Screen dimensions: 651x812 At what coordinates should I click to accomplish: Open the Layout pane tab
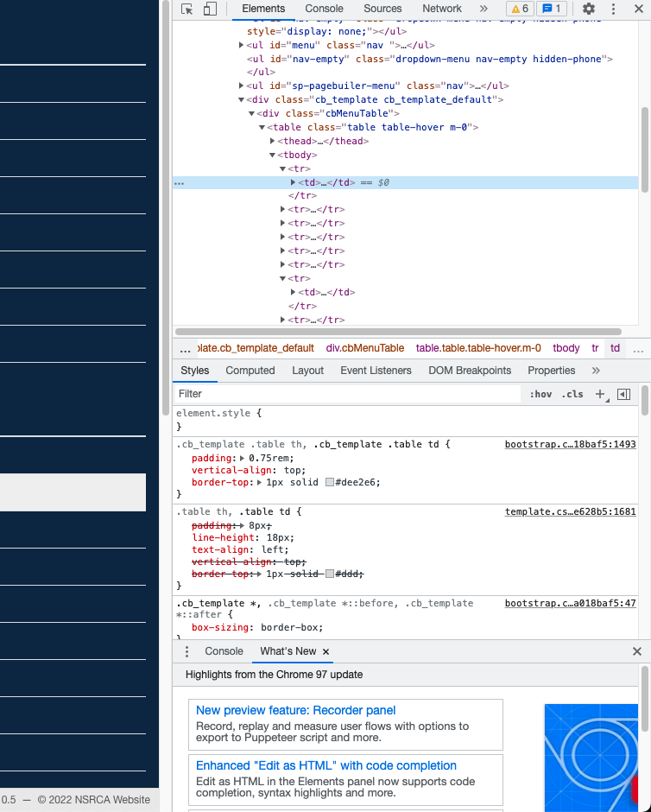click(x=307, y=371)
